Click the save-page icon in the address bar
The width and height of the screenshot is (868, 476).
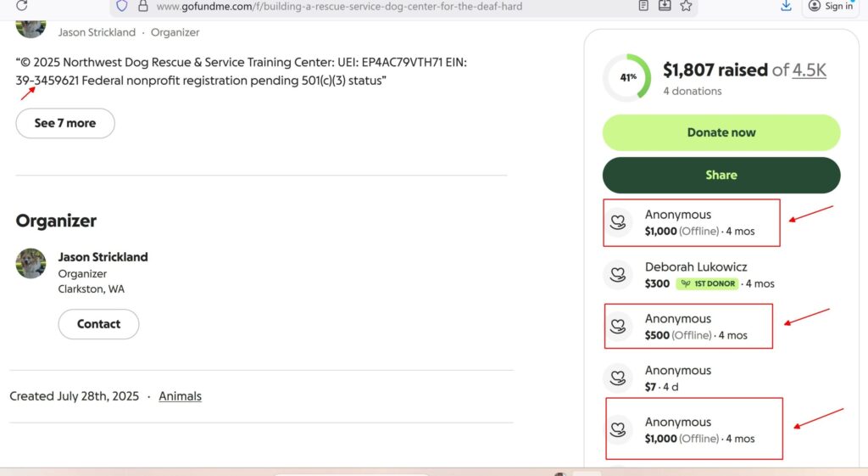point(665,6)
